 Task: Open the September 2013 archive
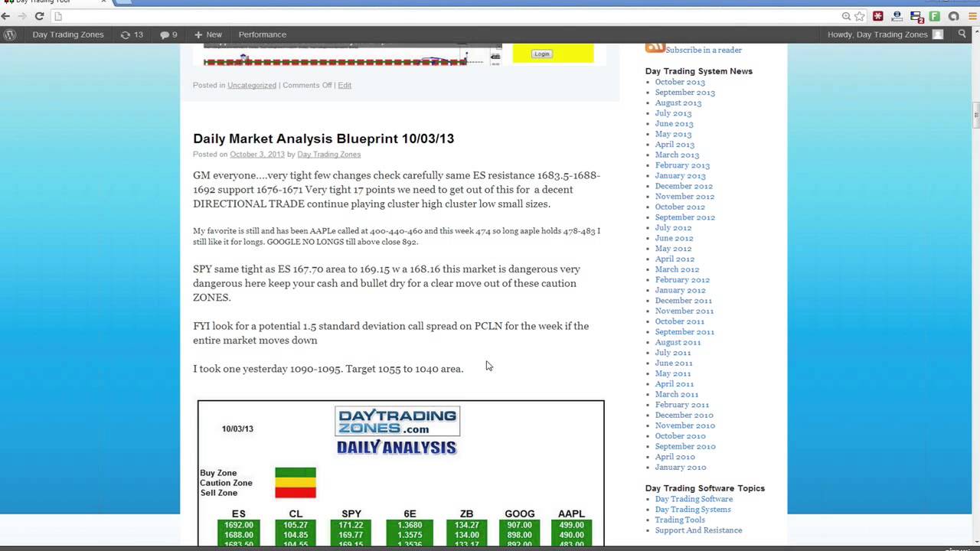684,93
